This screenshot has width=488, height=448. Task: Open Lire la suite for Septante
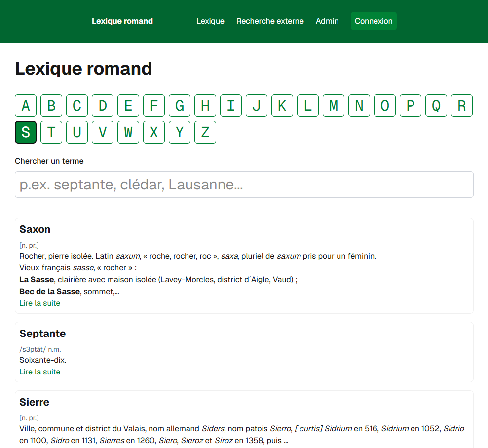pyautogui.click(x=40, y=372)
